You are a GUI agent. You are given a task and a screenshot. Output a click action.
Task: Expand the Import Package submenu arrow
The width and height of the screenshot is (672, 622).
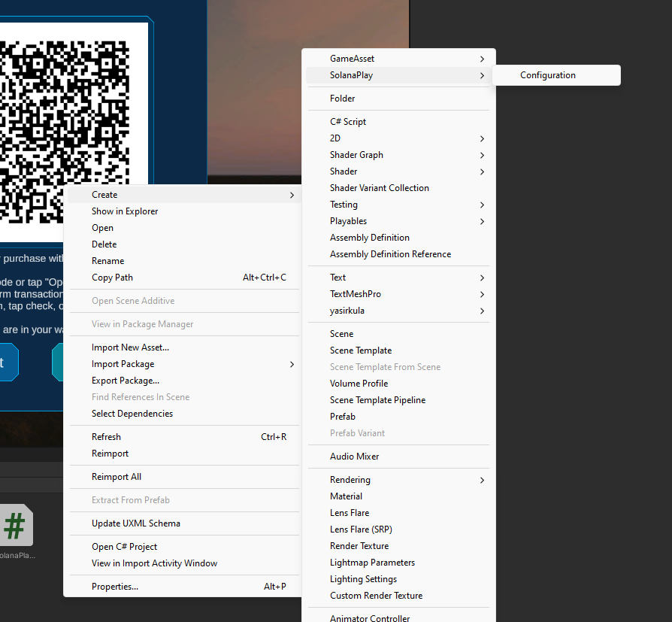tap(292, 364)
